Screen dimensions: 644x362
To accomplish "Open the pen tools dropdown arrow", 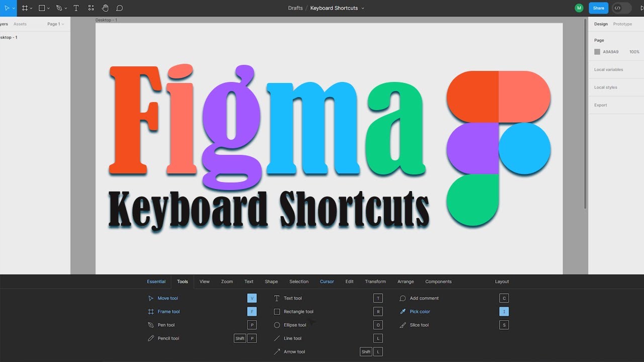I will 66,9.
